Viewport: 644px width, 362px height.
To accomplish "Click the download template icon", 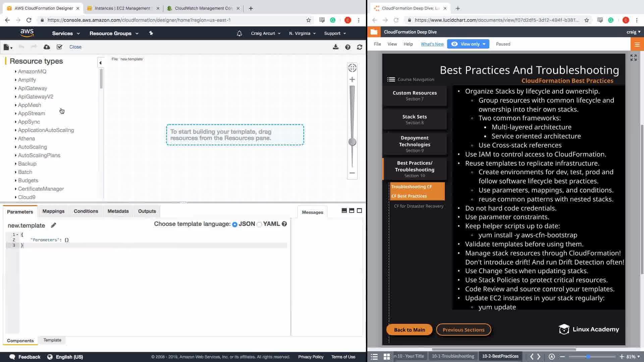I will (335, 47).
